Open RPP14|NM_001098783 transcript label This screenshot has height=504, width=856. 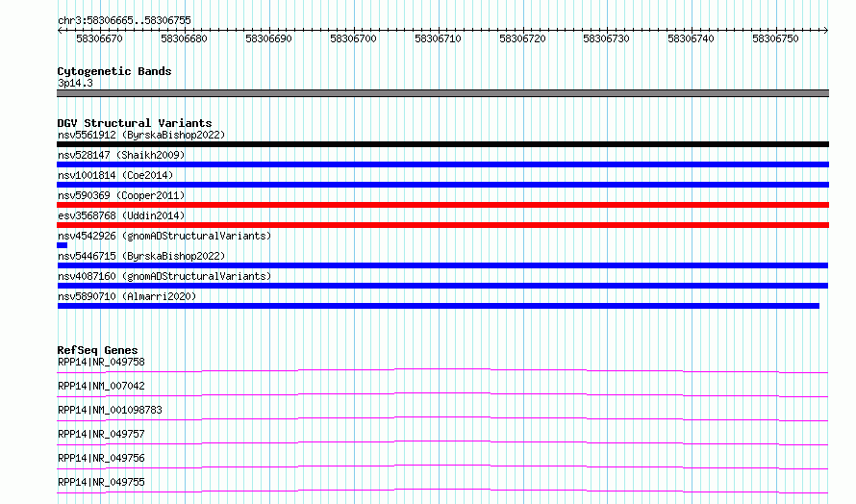[x=110, y=410]
